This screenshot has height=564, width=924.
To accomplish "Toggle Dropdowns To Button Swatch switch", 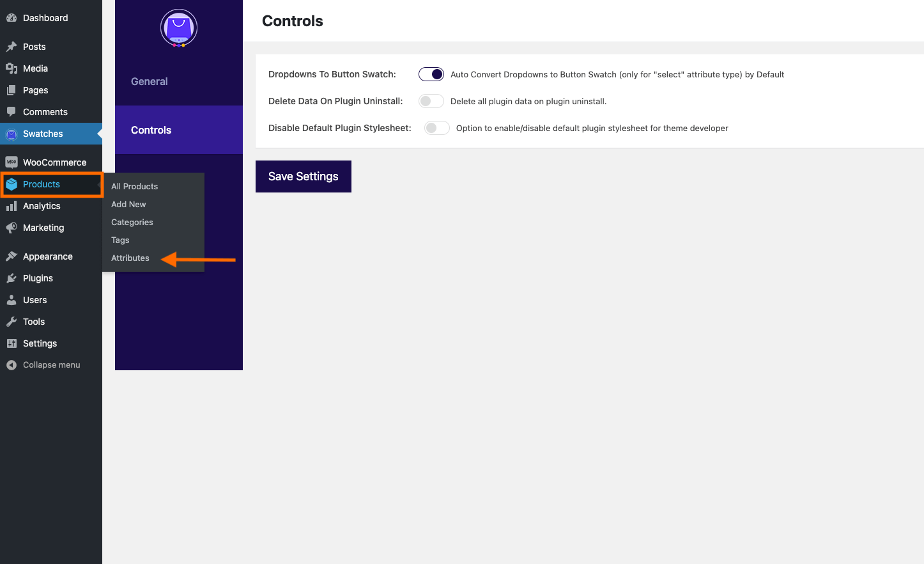I will coord(431,74).
